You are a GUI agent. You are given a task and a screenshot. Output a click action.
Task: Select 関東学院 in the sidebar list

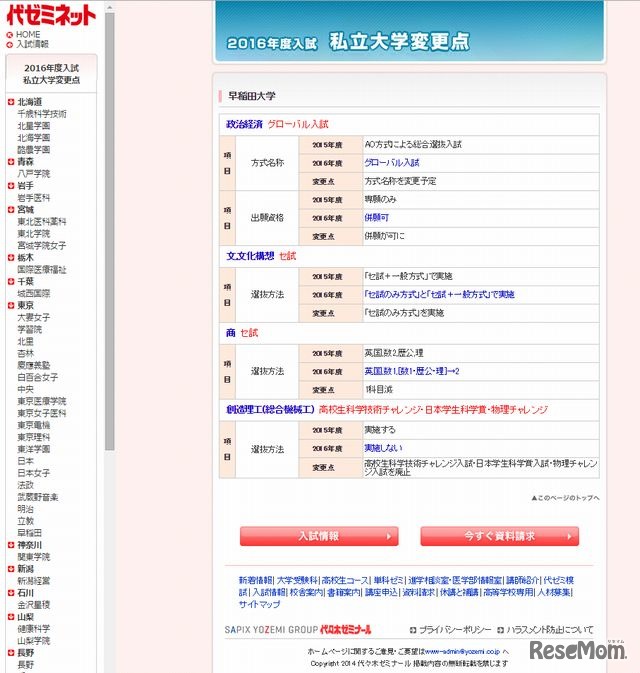pos(33,557)
